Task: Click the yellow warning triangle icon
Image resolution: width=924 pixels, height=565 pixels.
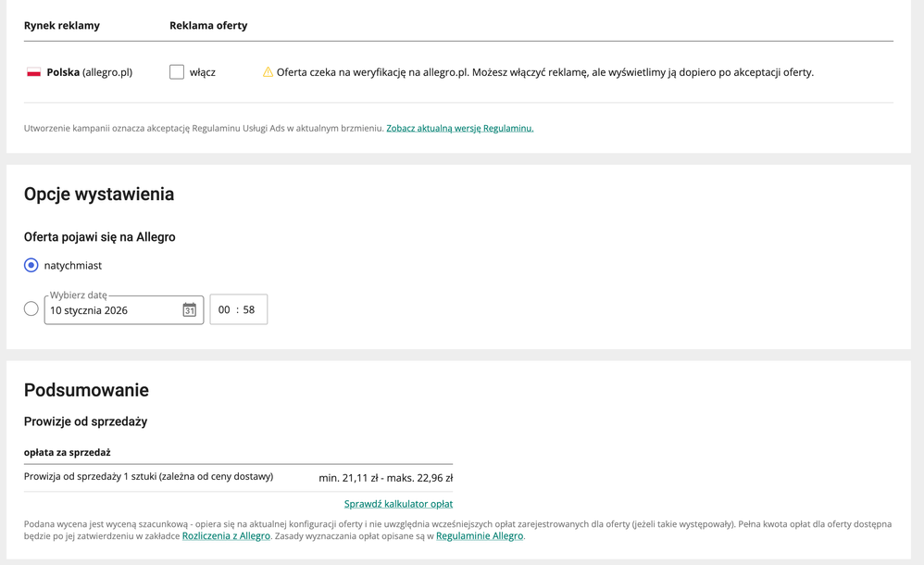Action: (x=268, y=72)
